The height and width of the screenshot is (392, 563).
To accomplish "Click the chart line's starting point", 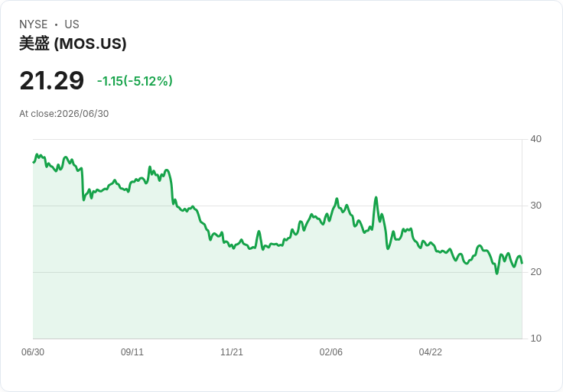I will coord(34,163).
